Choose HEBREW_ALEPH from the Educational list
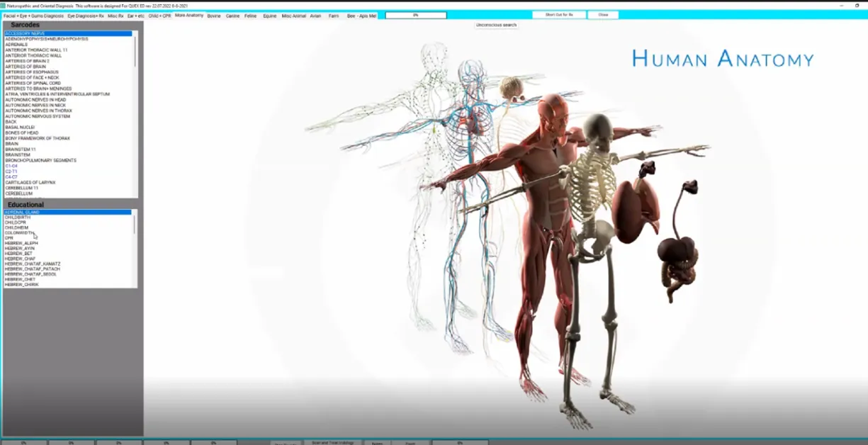Screen dimensions: 868x445 click(x=21, y=243)
